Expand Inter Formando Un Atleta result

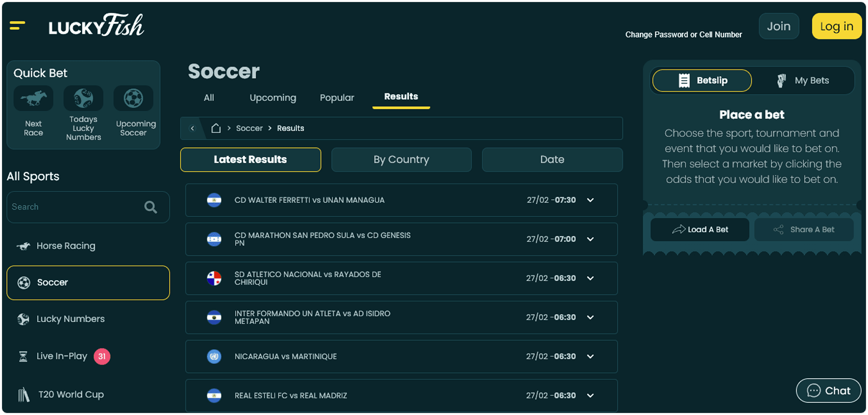coord(590,318)
